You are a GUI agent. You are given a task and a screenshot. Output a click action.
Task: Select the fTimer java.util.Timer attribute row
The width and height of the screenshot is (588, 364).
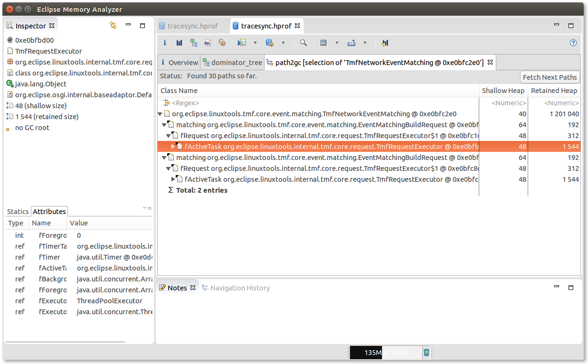pos(79,257)
